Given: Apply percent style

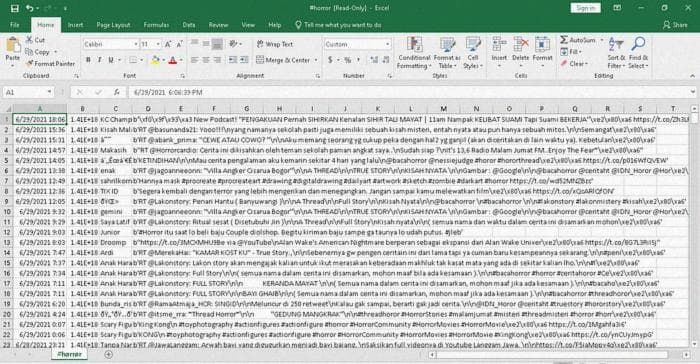Looking at the screenshot, I should click(348, 60).
